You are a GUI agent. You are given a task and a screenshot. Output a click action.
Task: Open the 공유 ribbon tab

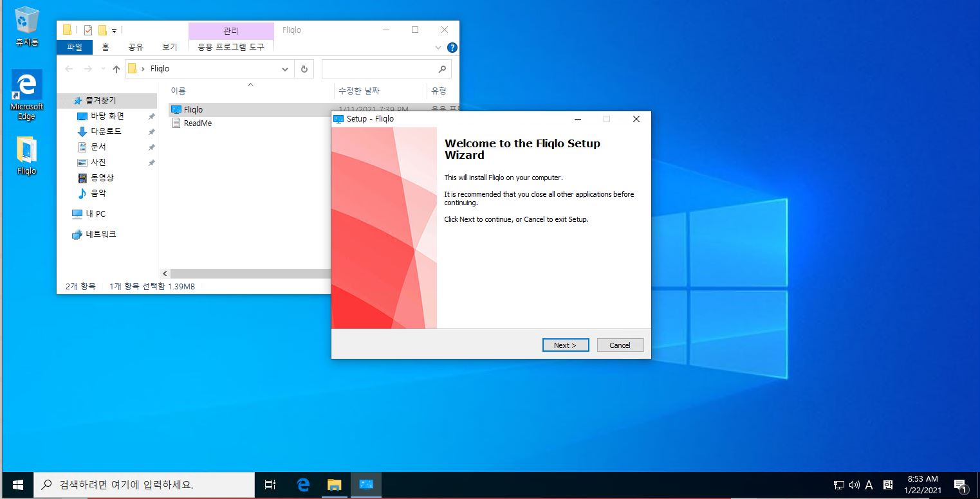click(136, 47)
